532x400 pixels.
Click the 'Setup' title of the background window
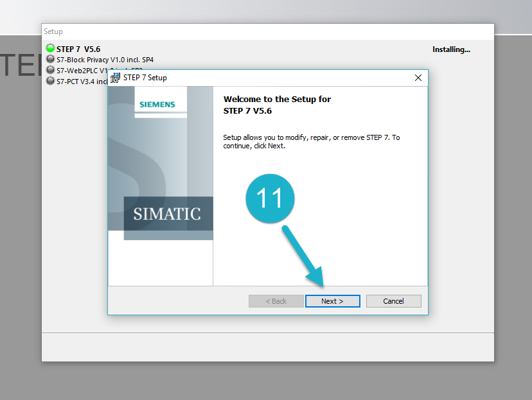tap(53, 31)
